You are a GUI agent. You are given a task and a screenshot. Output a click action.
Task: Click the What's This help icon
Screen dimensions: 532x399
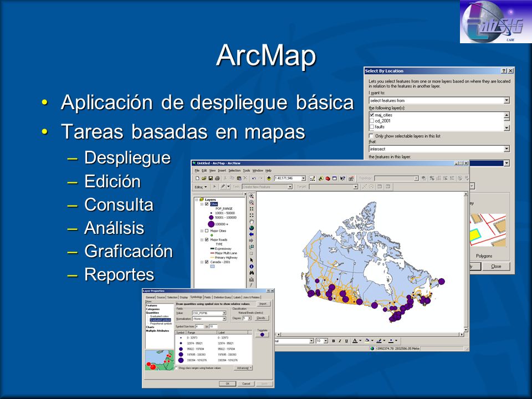click(x=342, y=178)
